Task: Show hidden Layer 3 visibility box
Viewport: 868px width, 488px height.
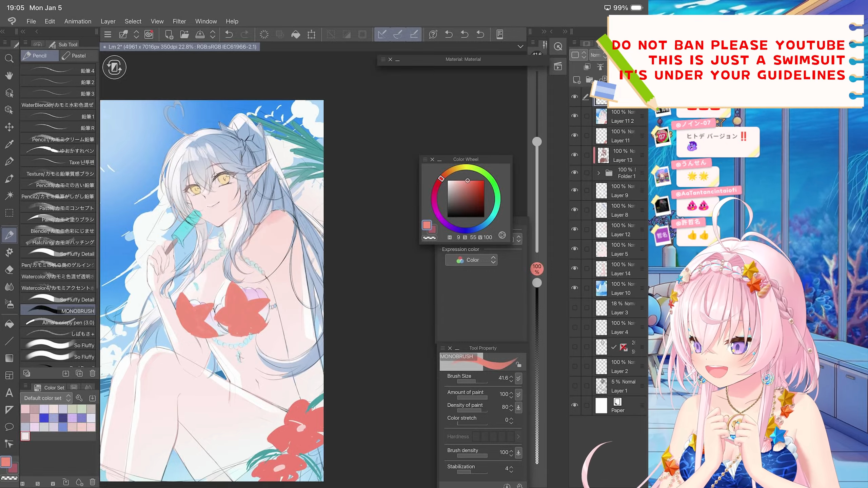Action: (574, 308)
